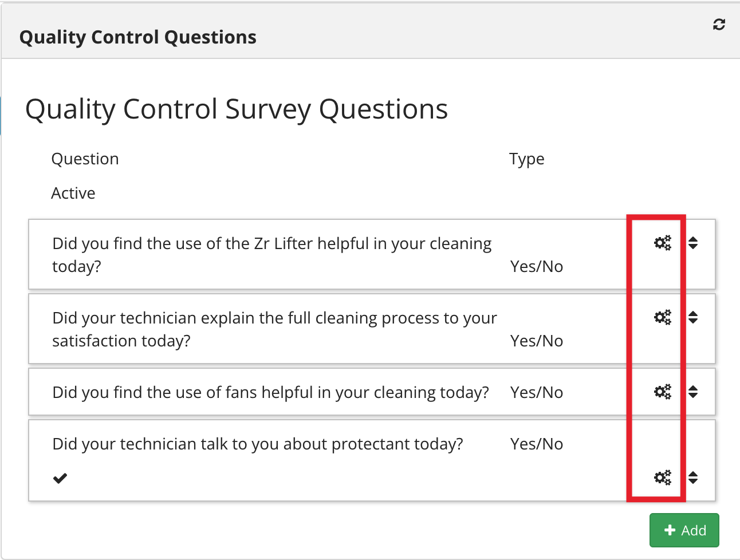Screen dimensions: 740x560
Task: Open settings gears for Zr Lifter question
Action: [x=663, y=243]
